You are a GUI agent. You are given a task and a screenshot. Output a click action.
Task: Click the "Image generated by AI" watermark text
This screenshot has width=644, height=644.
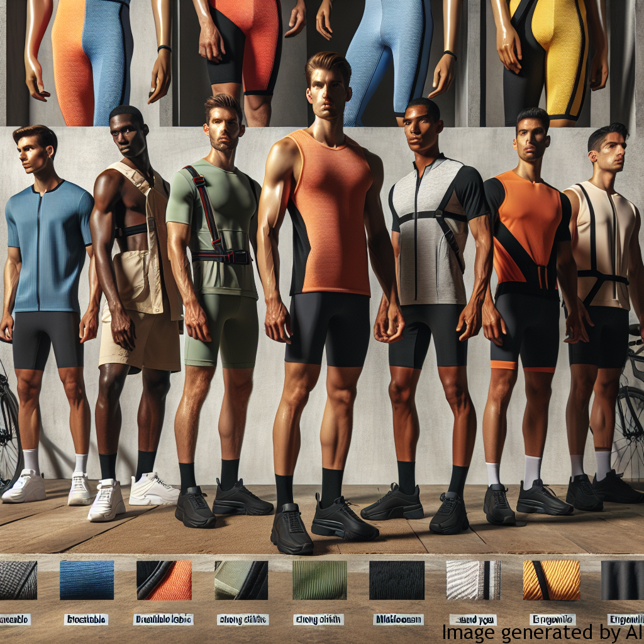[x=542, y=632]
